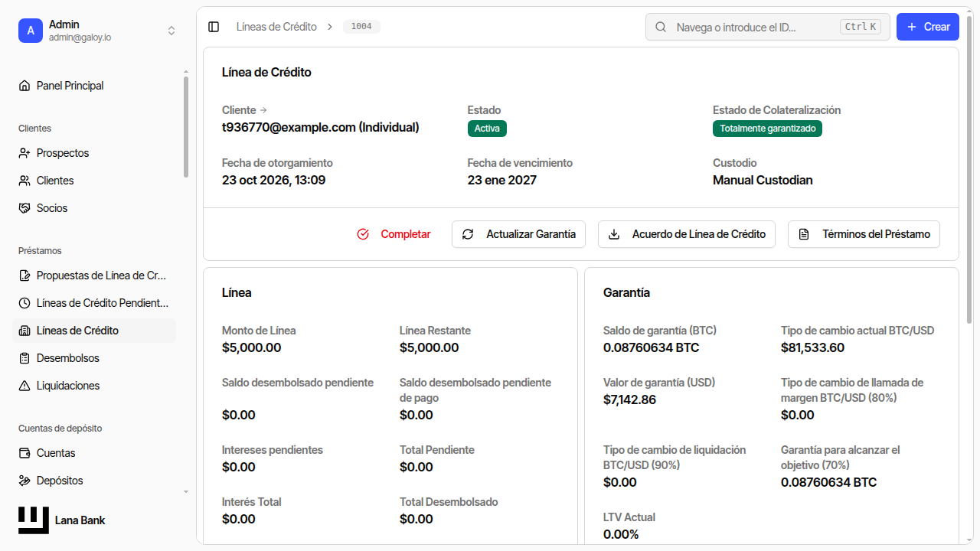Open Términos del Préstamo

tap(864, 234)
